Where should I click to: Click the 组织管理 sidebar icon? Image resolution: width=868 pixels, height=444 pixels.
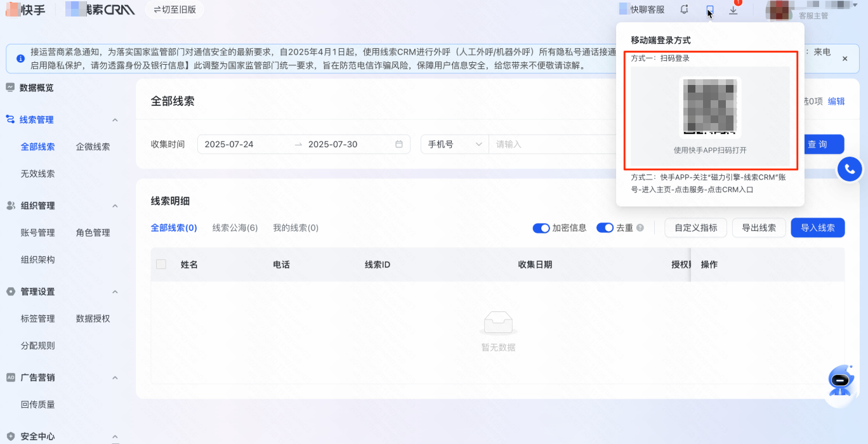(10, 206)
